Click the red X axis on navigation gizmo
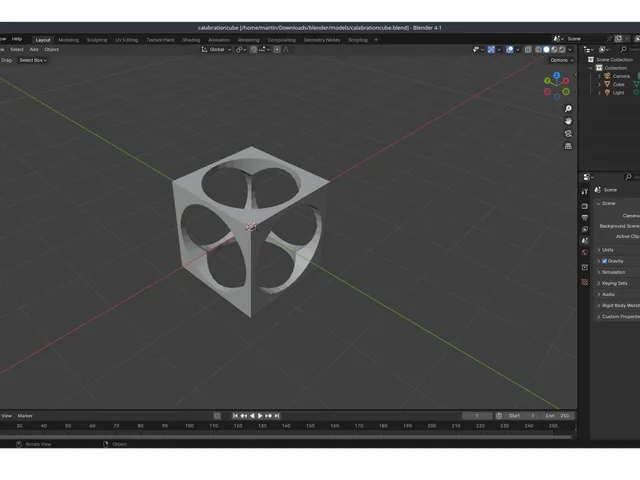 566,81
